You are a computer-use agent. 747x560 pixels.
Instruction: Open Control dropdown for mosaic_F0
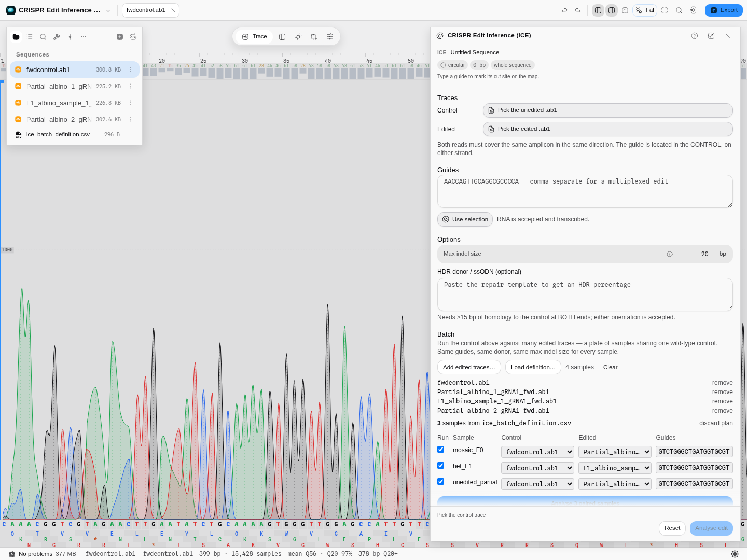(x=537, y=452)
